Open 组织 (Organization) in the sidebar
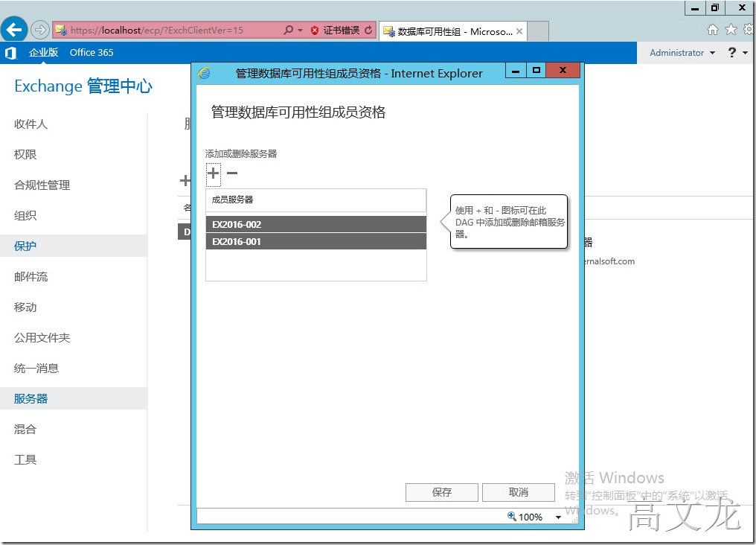The image size is (756, 545). [x=25, y=216]
